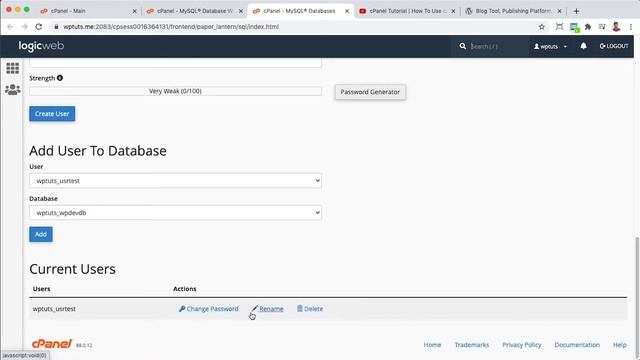
Task: Open the Help footer link
Action: pyautogui.click(x=620, y=345)
